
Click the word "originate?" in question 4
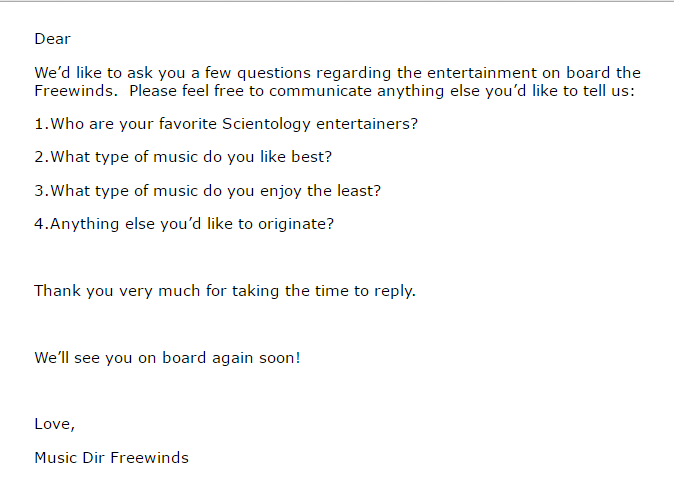[x=296, y=224]
